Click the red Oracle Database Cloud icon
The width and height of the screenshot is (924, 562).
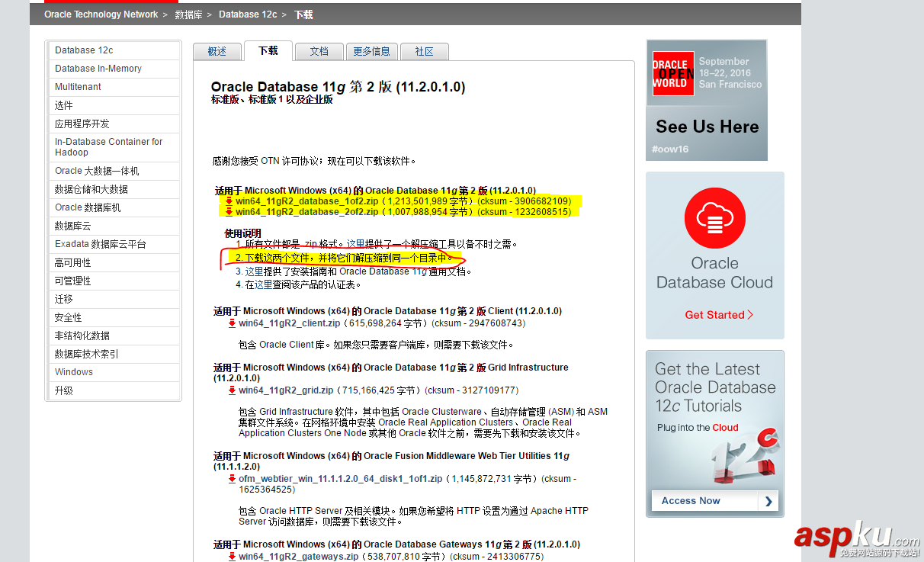click(714, 218)
